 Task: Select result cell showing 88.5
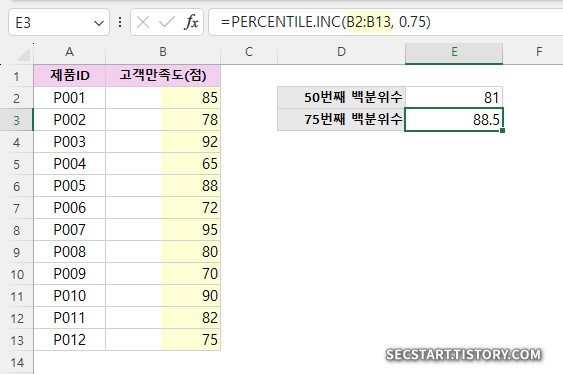pos(454,120)
